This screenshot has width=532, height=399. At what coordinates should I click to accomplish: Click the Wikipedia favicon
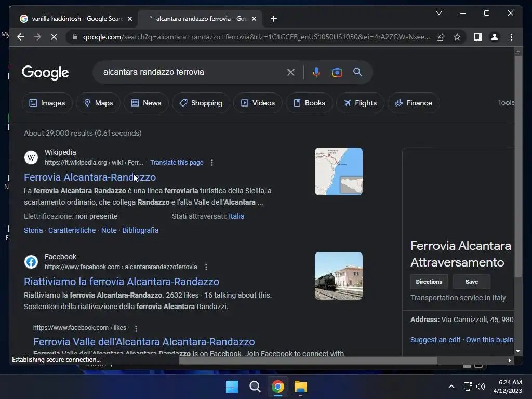tap(31, 157)
